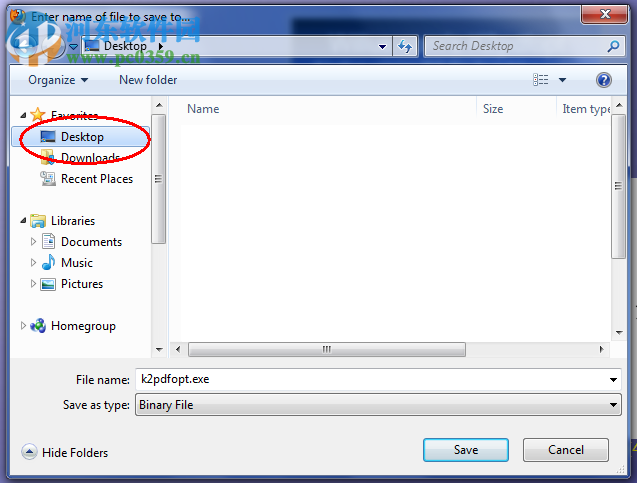
Task: Open the view options dropdown arrow
Action: pos(562,80)
